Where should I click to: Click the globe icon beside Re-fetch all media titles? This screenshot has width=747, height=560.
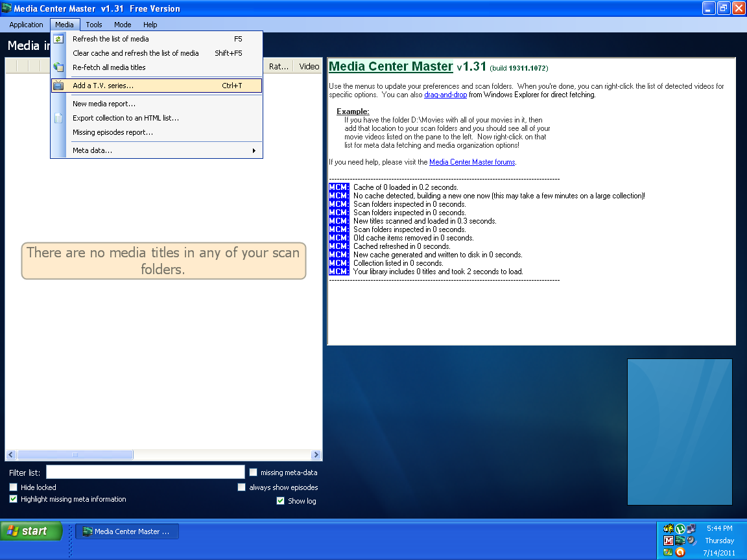pyautogui.click(x=58, y=67)
